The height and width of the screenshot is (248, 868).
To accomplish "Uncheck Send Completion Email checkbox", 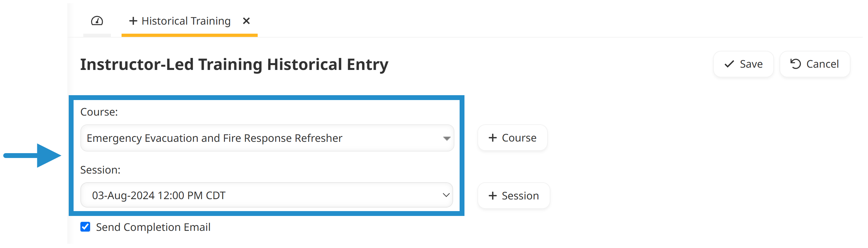I will 85,227.
